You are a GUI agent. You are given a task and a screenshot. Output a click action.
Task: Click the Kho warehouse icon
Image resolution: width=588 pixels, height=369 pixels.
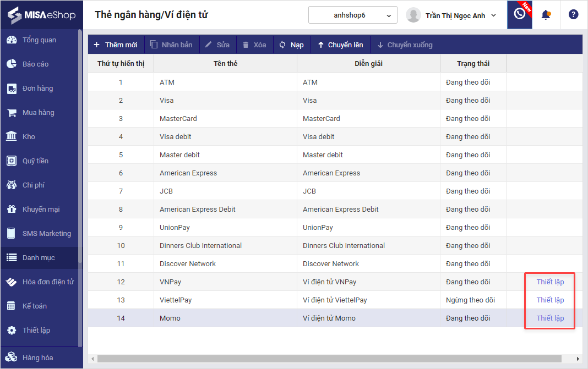[12, 137]
